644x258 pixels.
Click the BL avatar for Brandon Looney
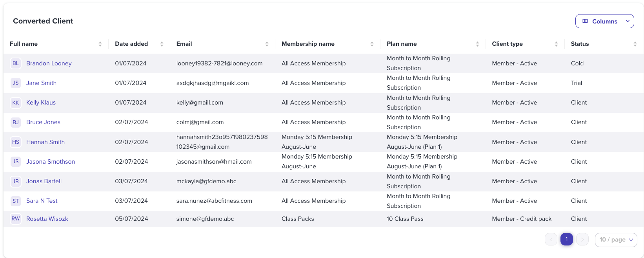click(x=16, y=63)
